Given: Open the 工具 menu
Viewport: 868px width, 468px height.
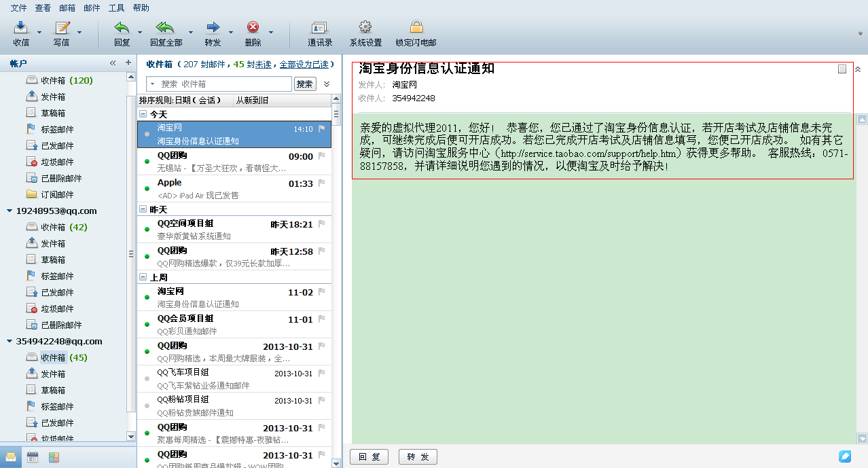Looking at the screenshot, I should coord(116,8).
